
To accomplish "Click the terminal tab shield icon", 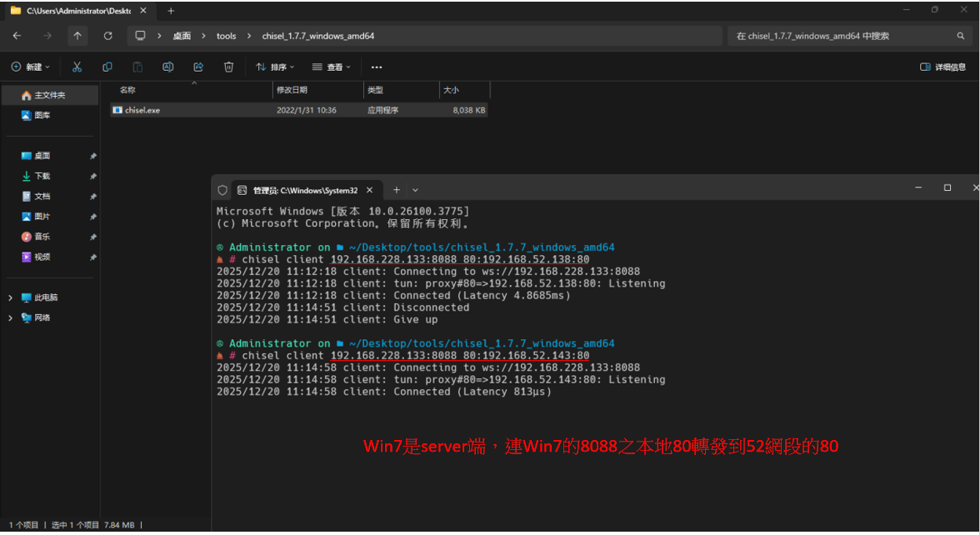I will [x=222, y=190].
